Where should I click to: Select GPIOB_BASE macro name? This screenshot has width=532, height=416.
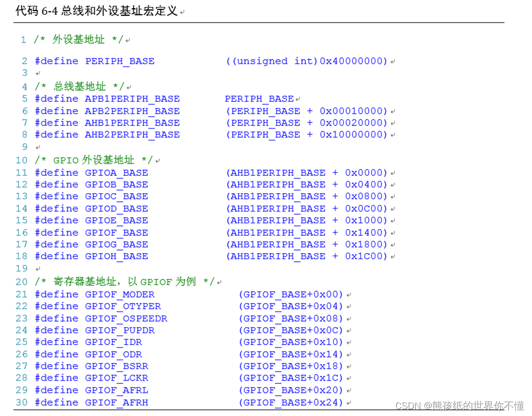pyautogui.click(x=116, y=185)
